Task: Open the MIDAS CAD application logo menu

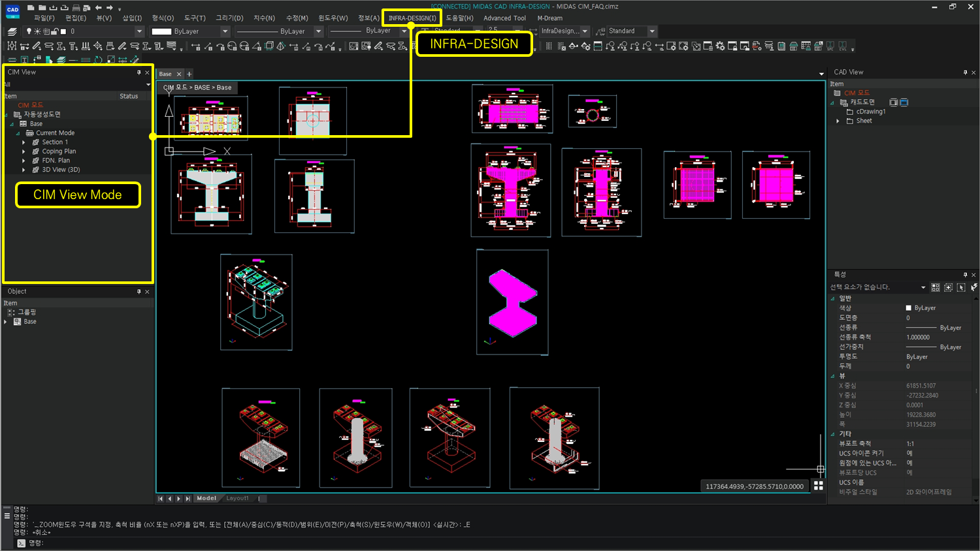Action: (x=12, y=10)
